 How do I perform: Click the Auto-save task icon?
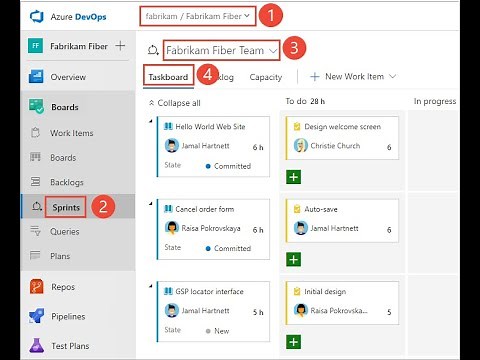point(297,209)
